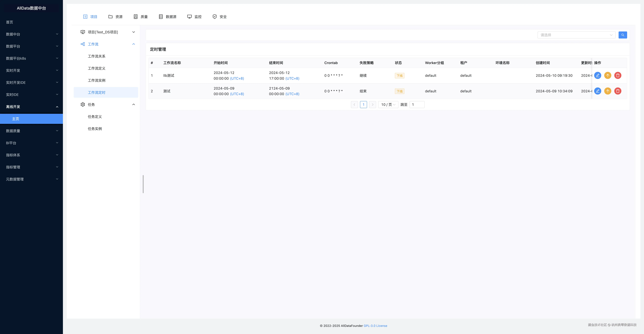The image size is (644, 334).
Task: Click the GPL-3.0 License link
Action: [375, 326]
